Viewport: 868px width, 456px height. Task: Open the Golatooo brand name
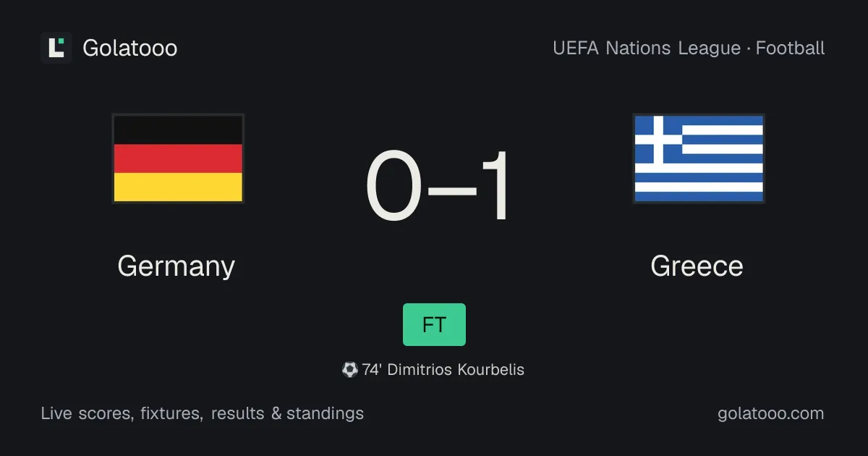point(130,48)
